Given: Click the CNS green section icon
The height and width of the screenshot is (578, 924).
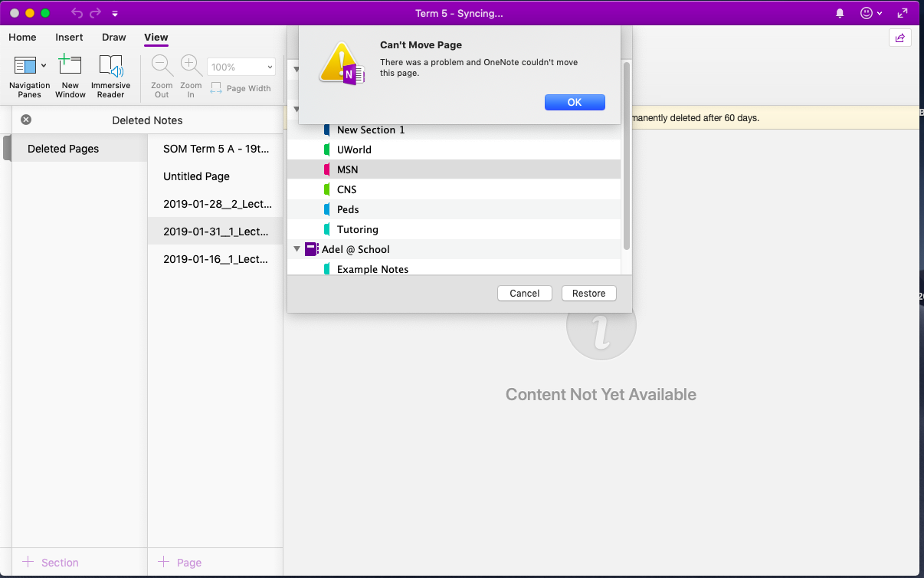Looking at the screenshot, I should point(326,189).
